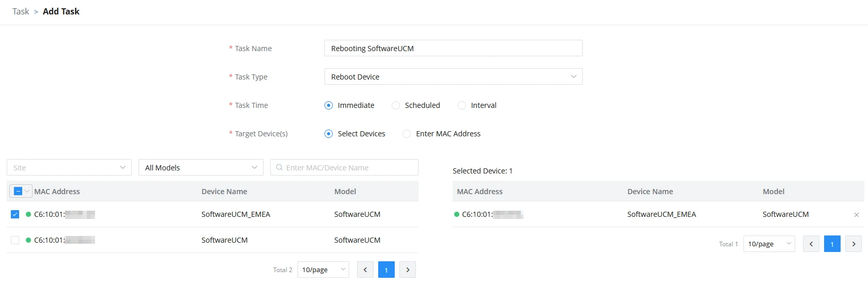This screenshot has width=868, height=284.
Task: Go to previous page in device list
Action: tap(365, 270)
